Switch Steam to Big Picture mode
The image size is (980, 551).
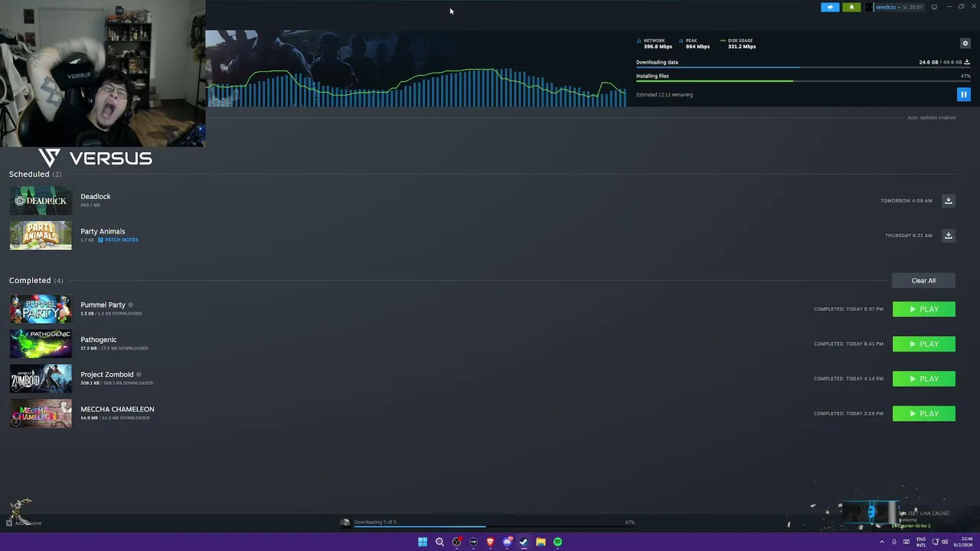934,7
